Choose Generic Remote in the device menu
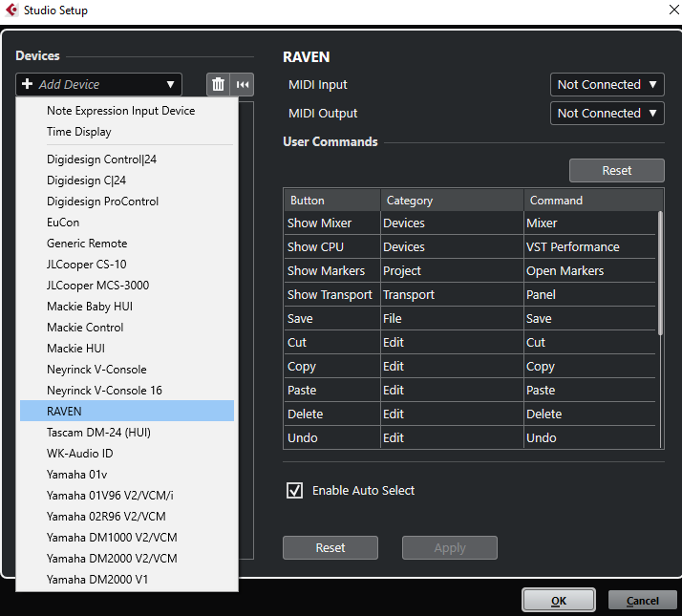 coord(87,243)
